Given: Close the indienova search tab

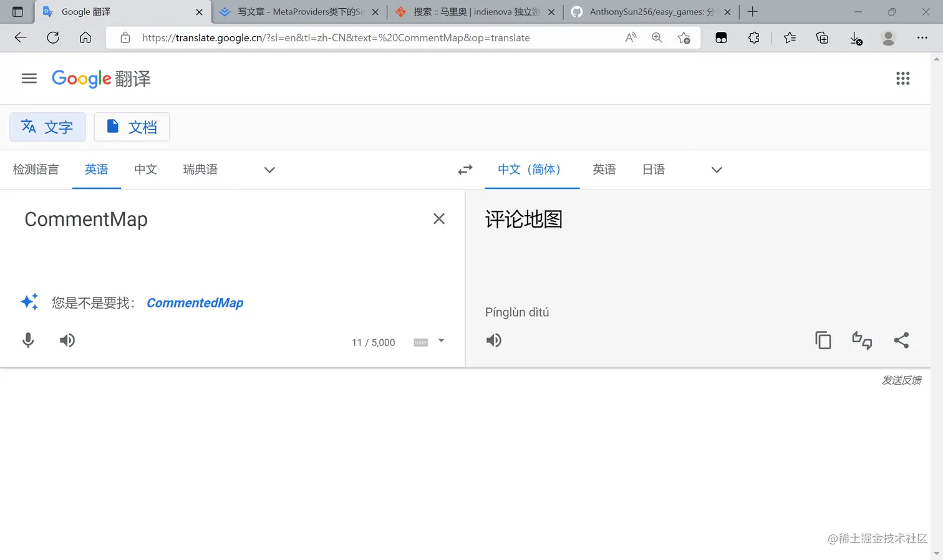Looking at the screenshot, I should (x=551, y=12).
